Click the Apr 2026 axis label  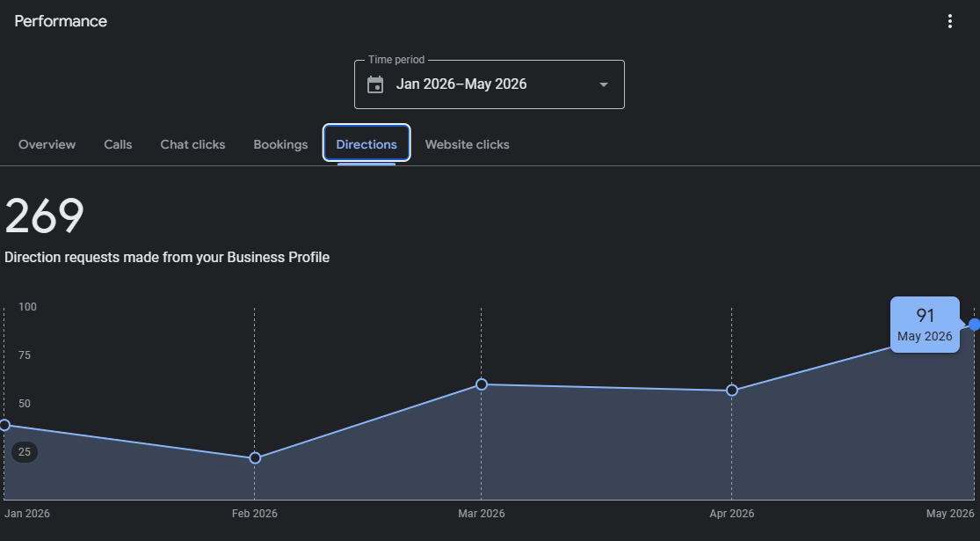point(732,514)
